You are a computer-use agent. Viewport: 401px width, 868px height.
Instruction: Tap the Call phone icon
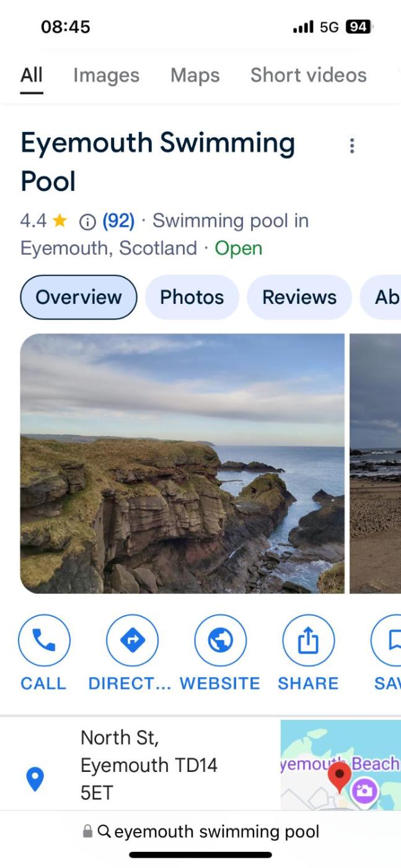point(44,640)
